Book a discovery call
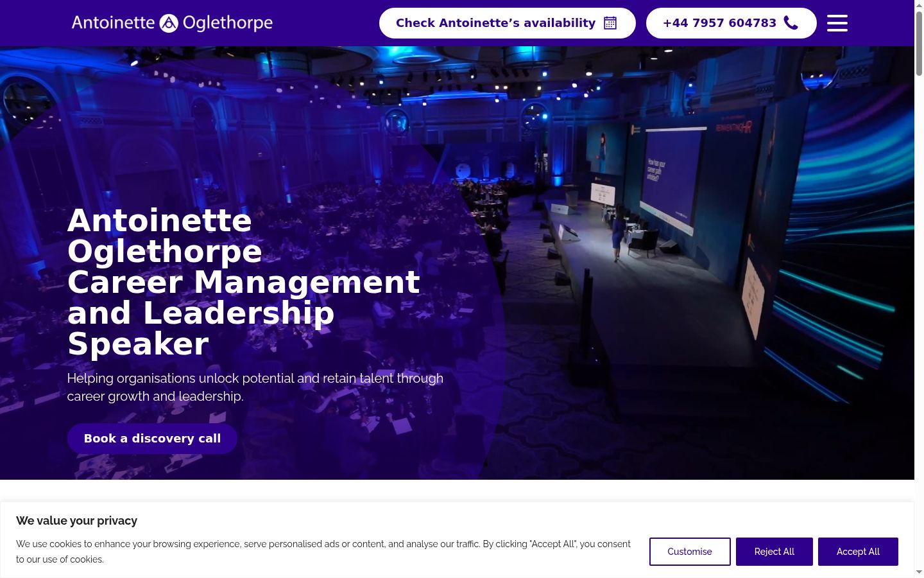 pos(152,439)
